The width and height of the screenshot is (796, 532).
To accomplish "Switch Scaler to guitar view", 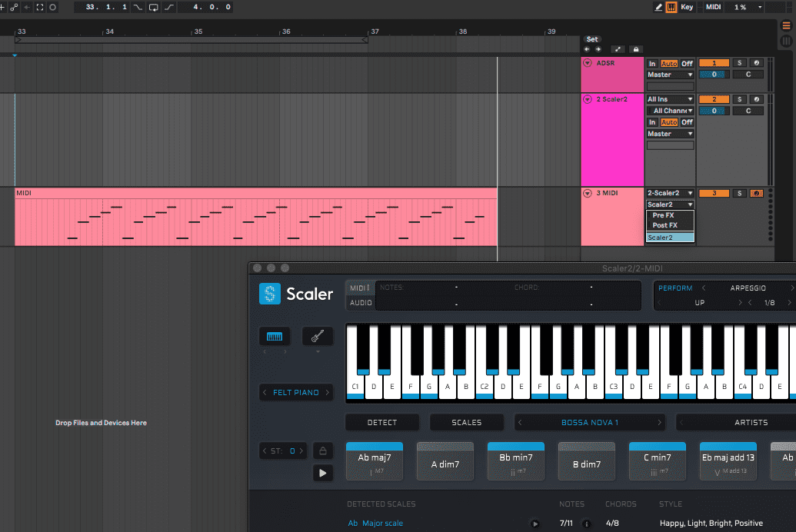I will (318, 336).
